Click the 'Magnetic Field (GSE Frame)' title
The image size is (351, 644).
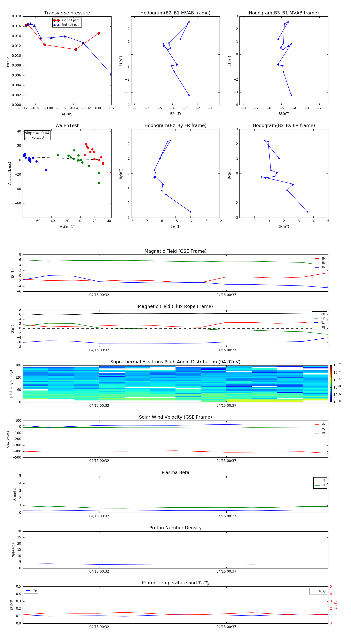pyautogui.click(x=175, y=251)
